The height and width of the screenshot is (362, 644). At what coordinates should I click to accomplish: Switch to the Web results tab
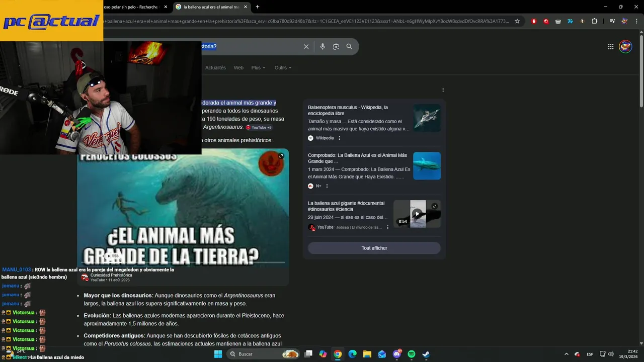pyautogui.click(x=238, y=68)
